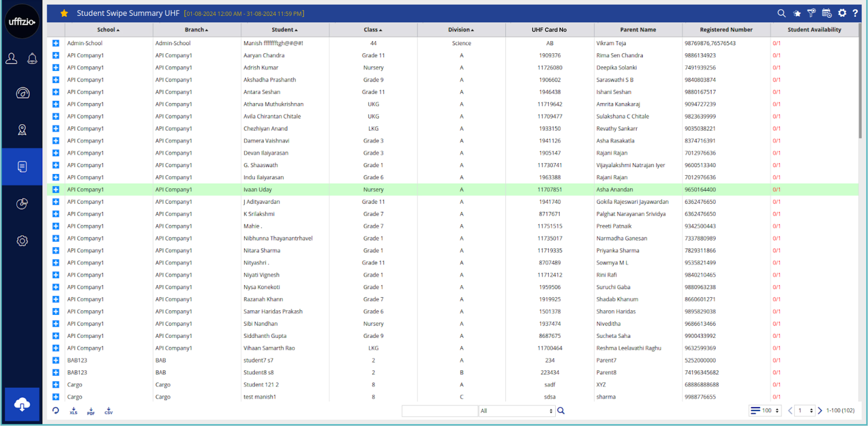The image size is (868, 426).
Task: Open the settings menu in left sidebar
Action: [22, 241]
